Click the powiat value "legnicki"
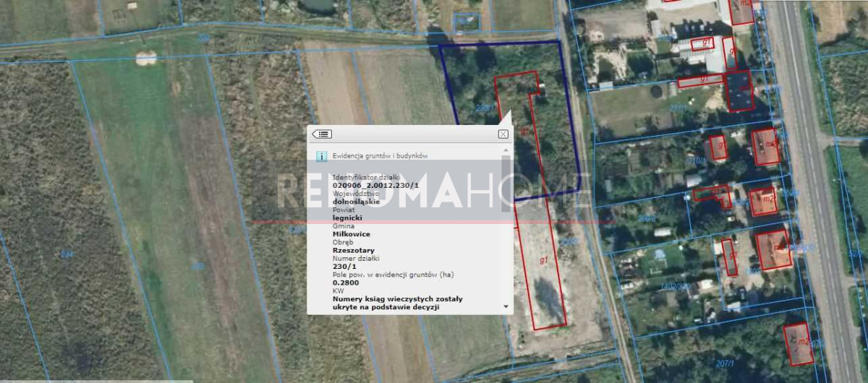This screenshot has width=868, height=383. click(x=347, y=217)
